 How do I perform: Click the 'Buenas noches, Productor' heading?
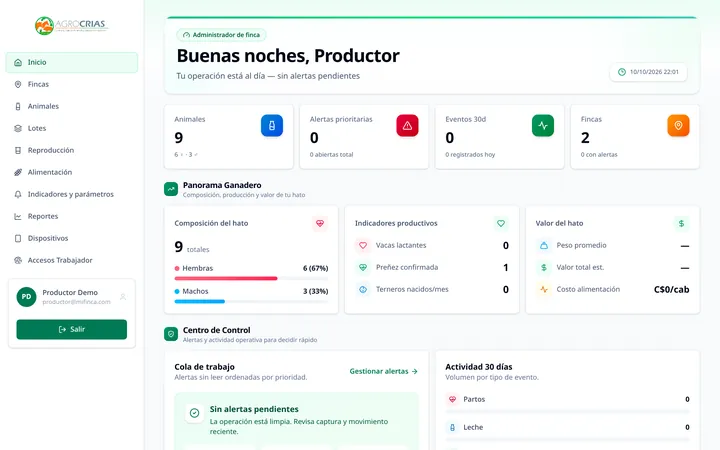coord(288,56)
